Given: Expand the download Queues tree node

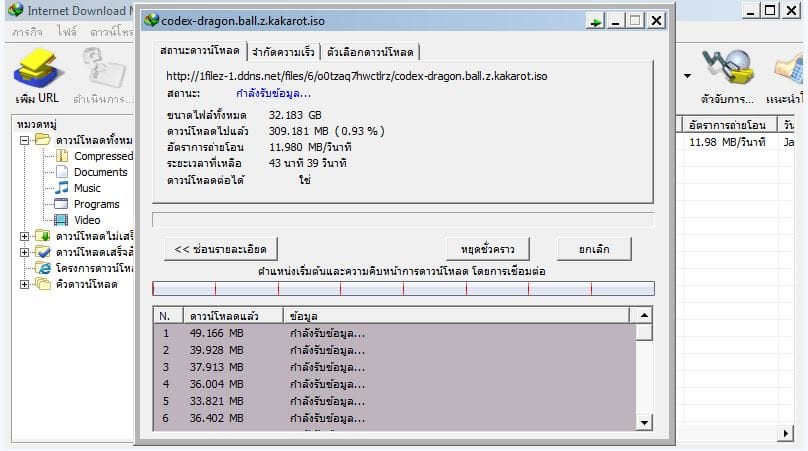Looking at the screenshot, I should click(x=24, y=284).
